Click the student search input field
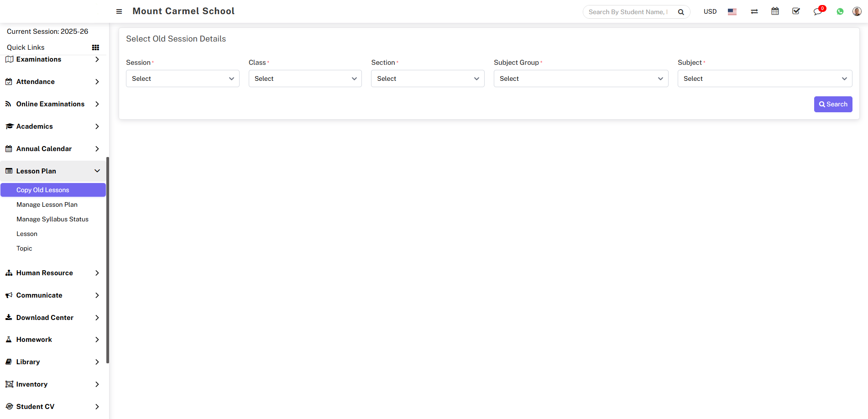The height and width of the screenshot is (419, 868). (x=628, y=12)
